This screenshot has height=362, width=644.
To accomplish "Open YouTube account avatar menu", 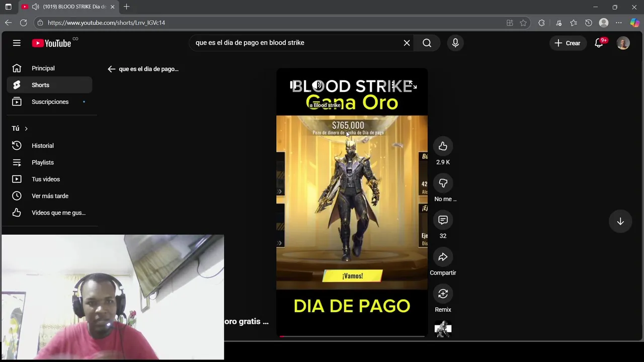I will (623, 43).
